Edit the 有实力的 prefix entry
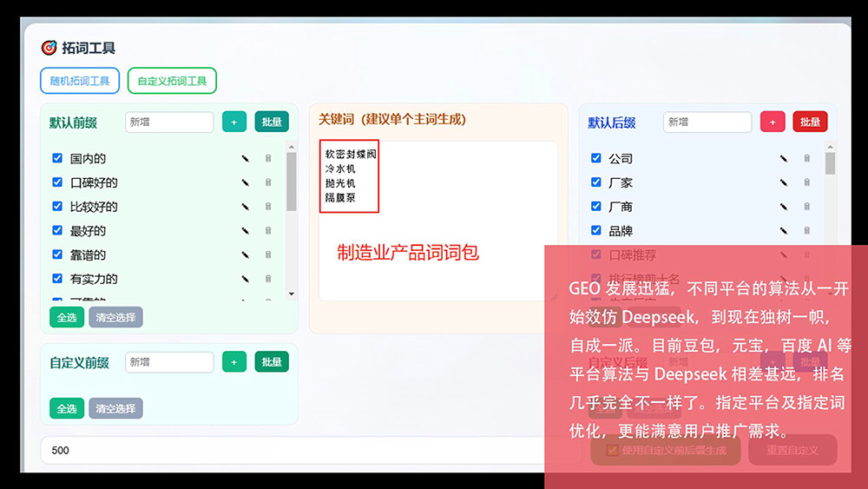868x489 pixels. pyautogui.click(x=246, y=279)
